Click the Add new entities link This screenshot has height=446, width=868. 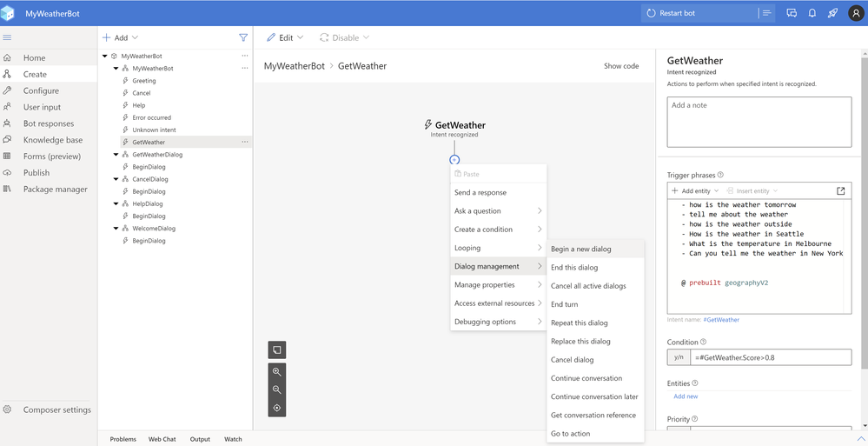tap(686, 396)
